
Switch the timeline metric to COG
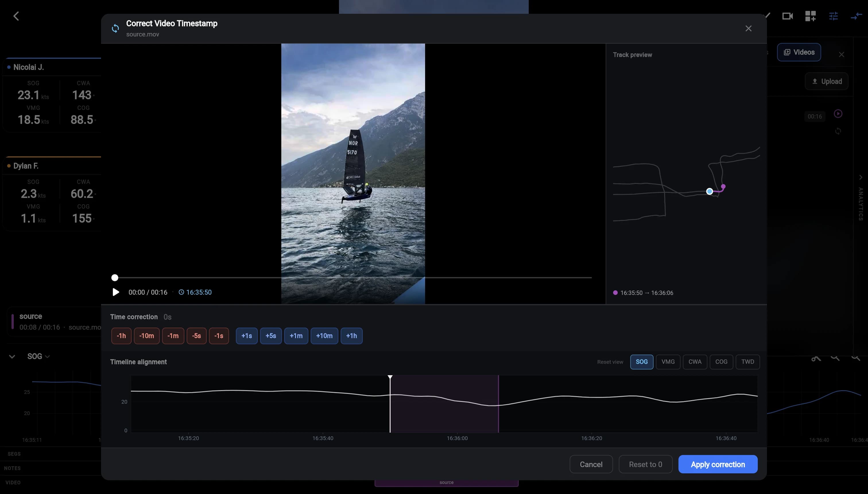tap(721, 362)
